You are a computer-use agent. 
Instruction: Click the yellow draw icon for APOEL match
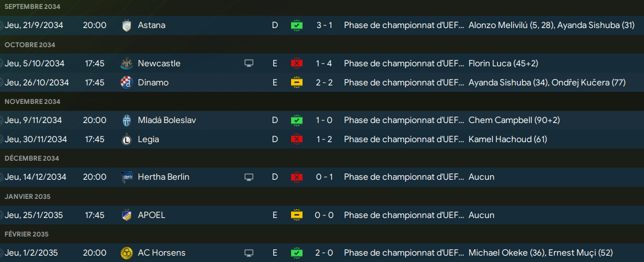click(x=297, y=215)
